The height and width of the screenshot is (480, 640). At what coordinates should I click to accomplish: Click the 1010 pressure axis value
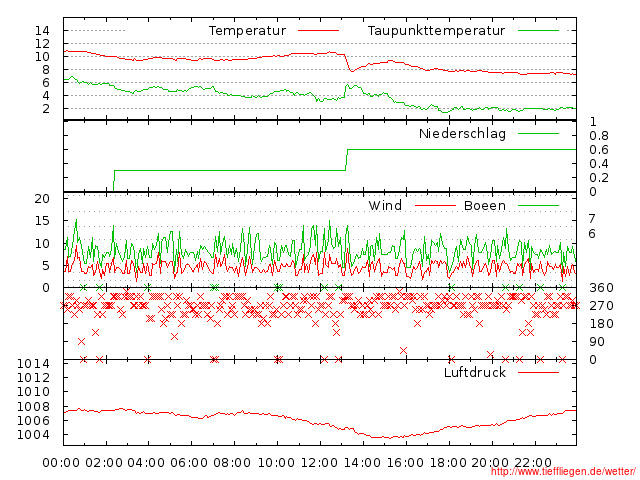coord(33,392)
